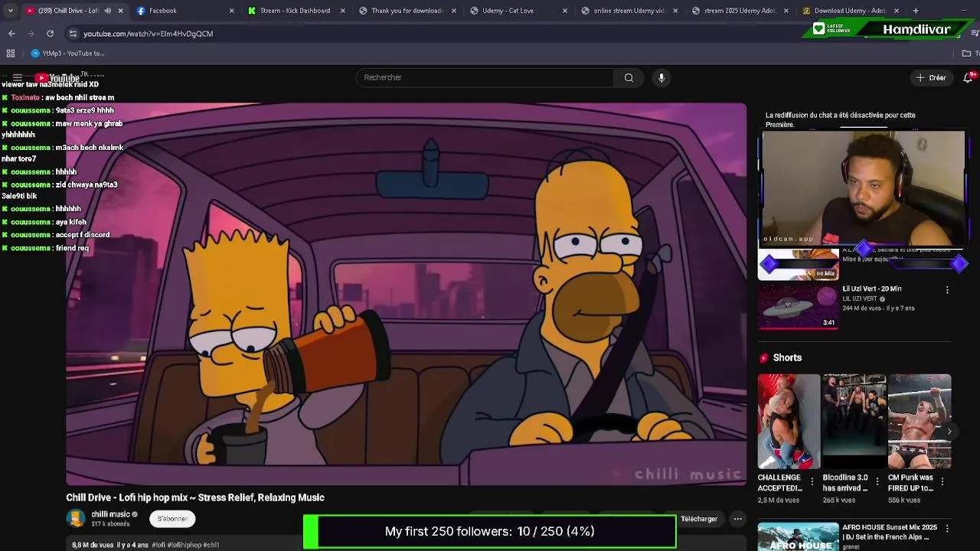Click the Télécharger download button
The height and width of the screenshot is (551, 980).
click(698, 519)
